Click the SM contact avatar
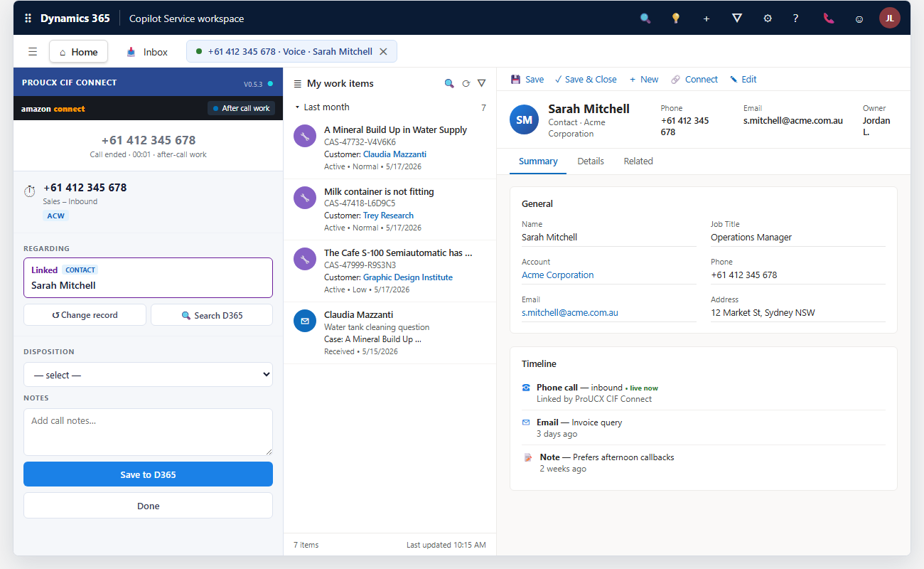The image size is (924, 569). (525, 119)
